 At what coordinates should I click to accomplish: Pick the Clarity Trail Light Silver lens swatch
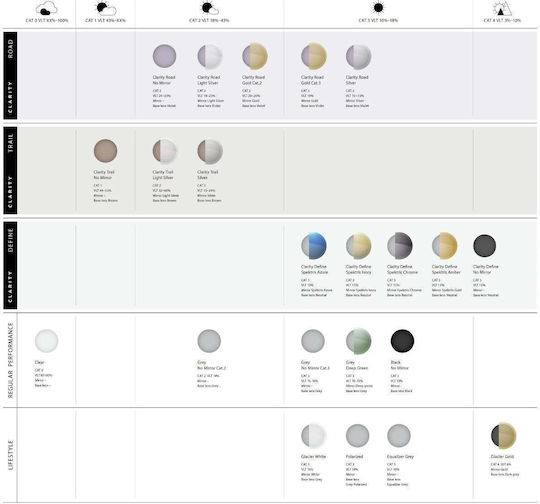coord(165,151)
